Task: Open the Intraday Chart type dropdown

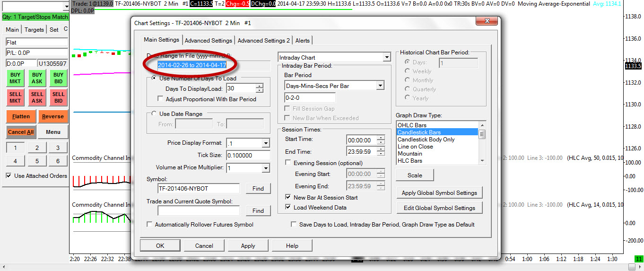Action: point(386,58)
